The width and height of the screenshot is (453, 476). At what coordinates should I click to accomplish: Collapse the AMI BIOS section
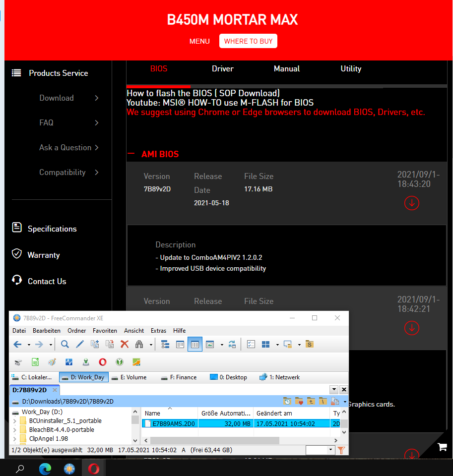[131, 154]
